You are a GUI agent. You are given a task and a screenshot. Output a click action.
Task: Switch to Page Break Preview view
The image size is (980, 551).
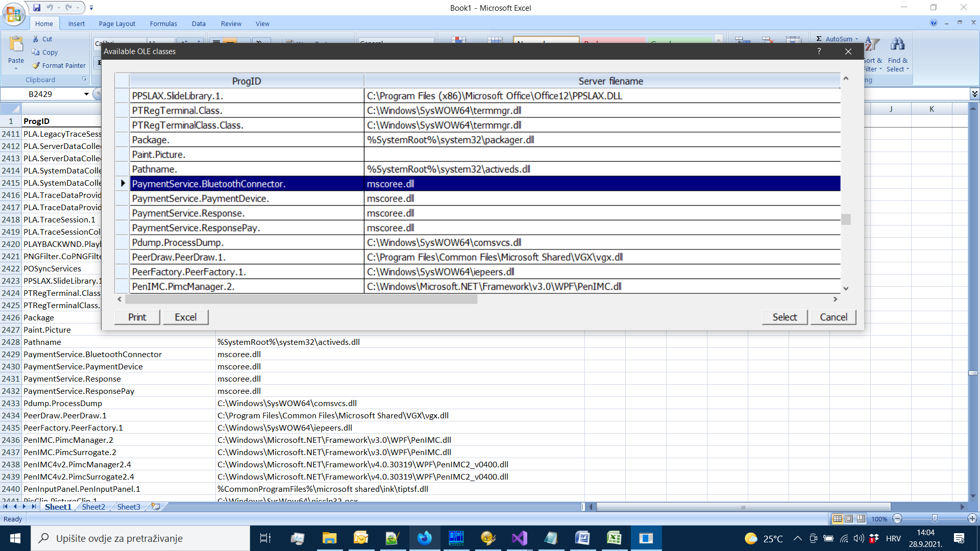[x=861, y=518]
